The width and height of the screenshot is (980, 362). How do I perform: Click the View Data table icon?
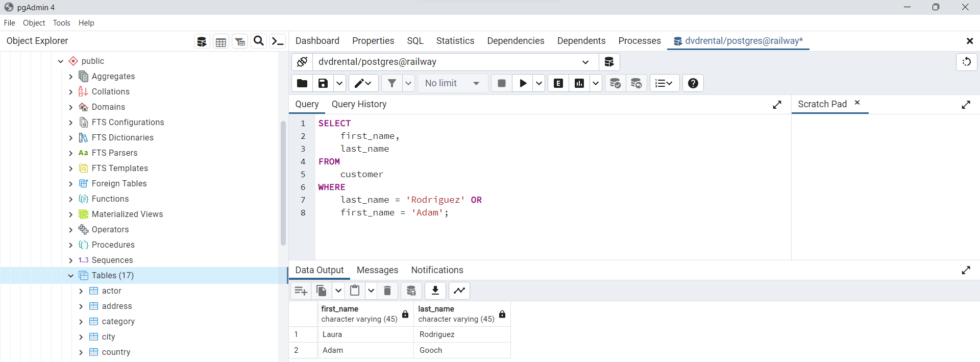(x=221, y=41)
